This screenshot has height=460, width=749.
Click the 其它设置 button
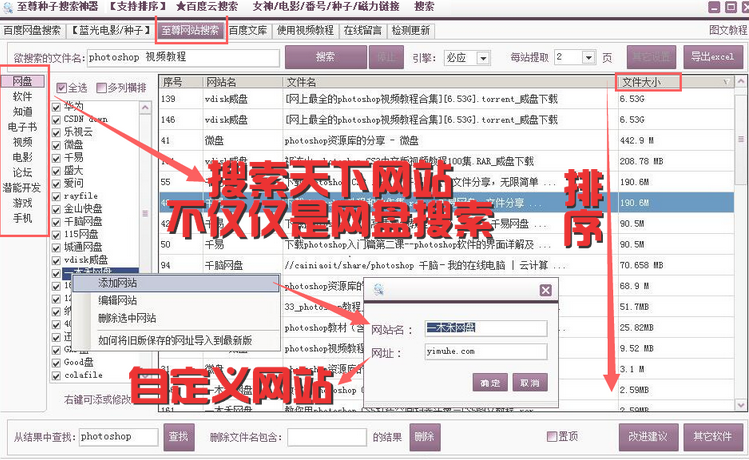tap(652, 57)
